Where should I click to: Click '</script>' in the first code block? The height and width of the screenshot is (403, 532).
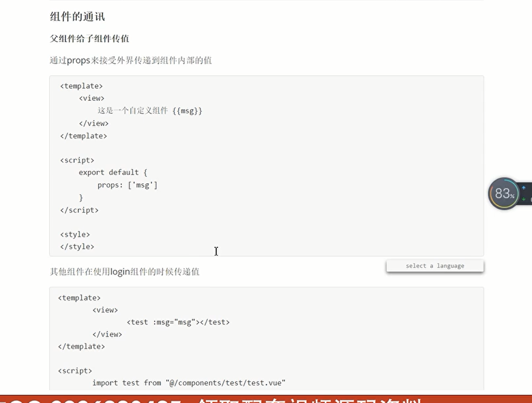coord(79,210)
